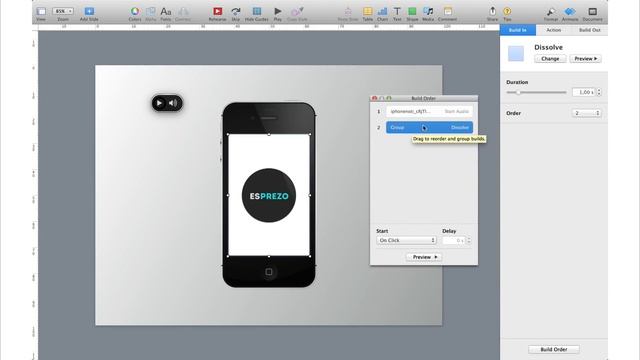The width and height of the screenshot is (640, 360).
Task: Select the Alpha tool in the toolbar
Action: pos(151,13)
